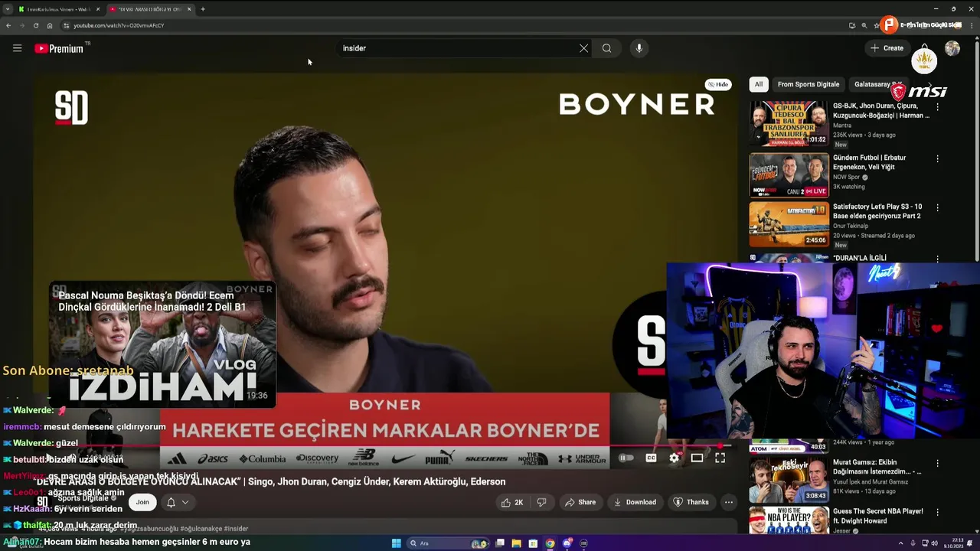The width and height of the screenshot is (980, 551).
Task: Select the 'Galatasaray' filter chip
Action: click(877, 84)
